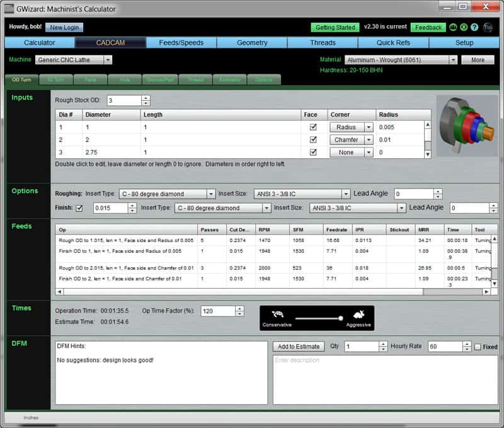The height and width of the screenshot is (428, 504).
Task: Enable the Fixed checkbox
Action: pyautogui.click(x=478, y=347)
